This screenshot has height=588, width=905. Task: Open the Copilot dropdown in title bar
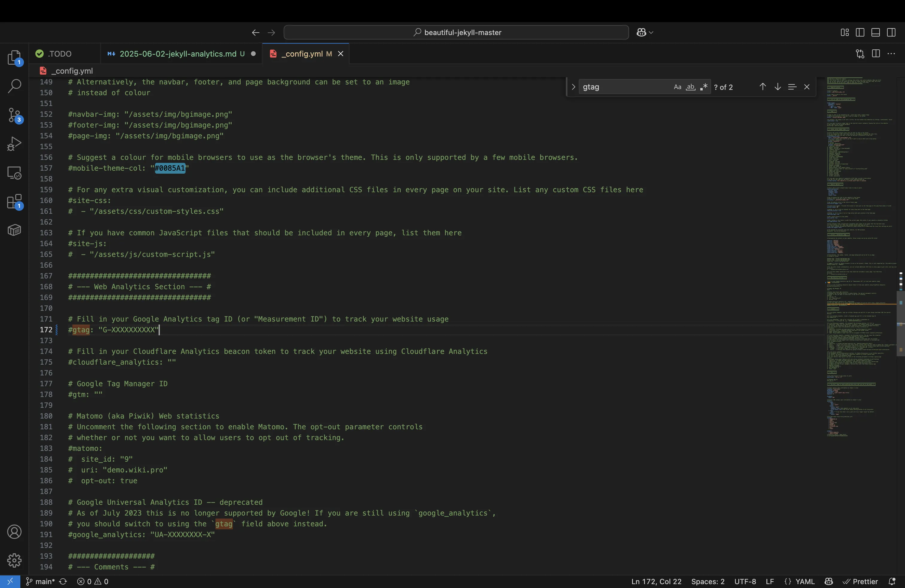click(x=644, y=32)
